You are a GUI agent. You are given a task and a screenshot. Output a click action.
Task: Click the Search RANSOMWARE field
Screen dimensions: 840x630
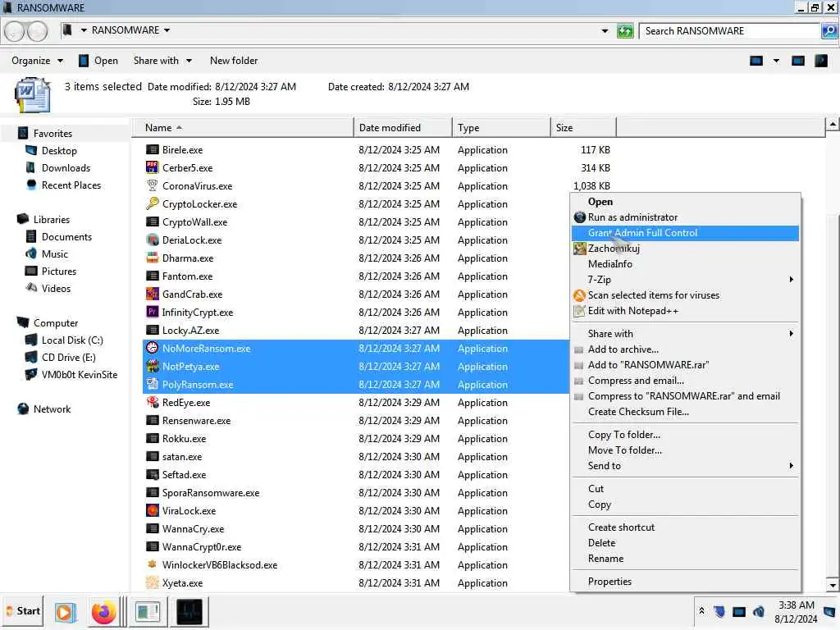pyautogui.click(x=729, y=31)
